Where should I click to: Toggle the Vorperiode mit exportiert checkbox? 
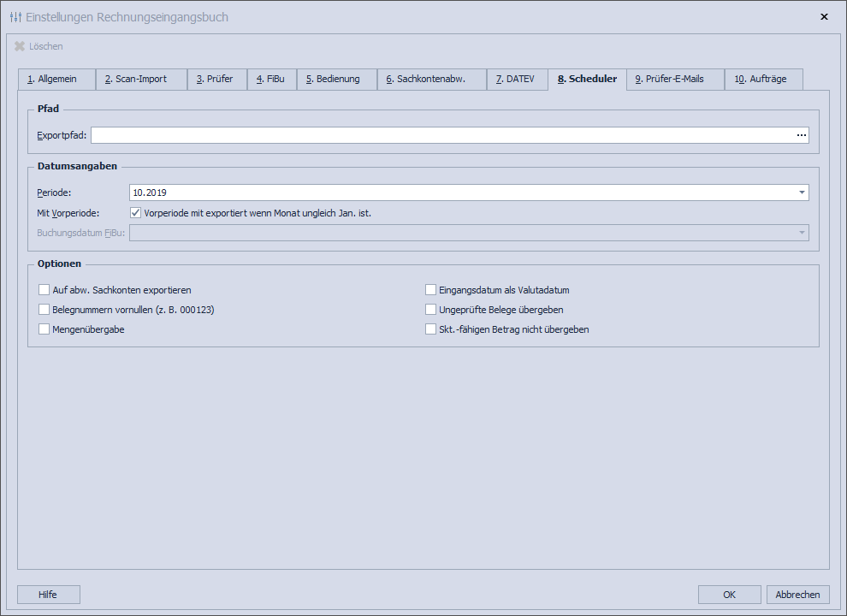(135, 213)
